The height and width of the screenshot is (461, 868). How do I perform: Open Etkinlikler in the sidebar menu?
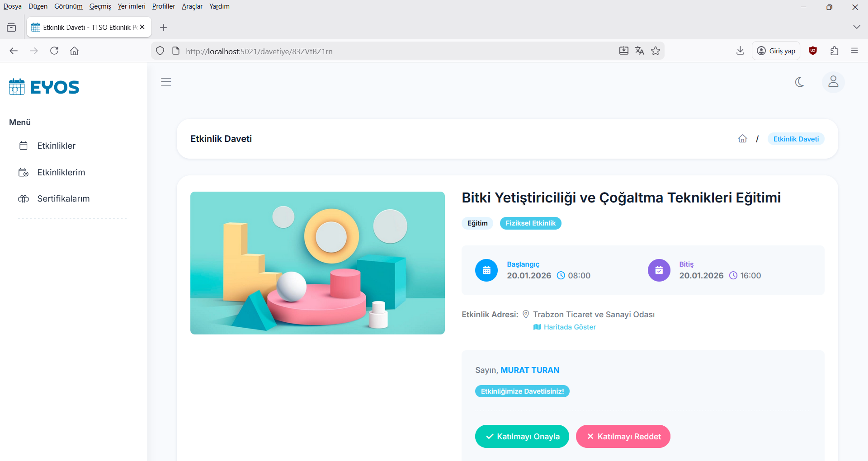[x=56, y=146]
